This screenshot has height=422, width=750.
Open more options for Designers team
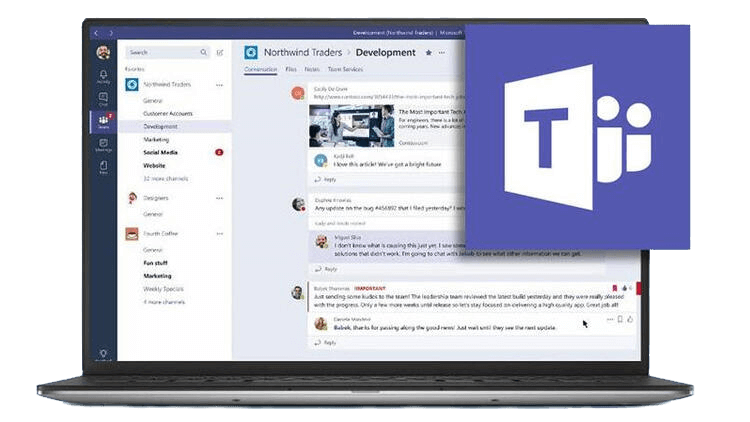pos(220,198)
